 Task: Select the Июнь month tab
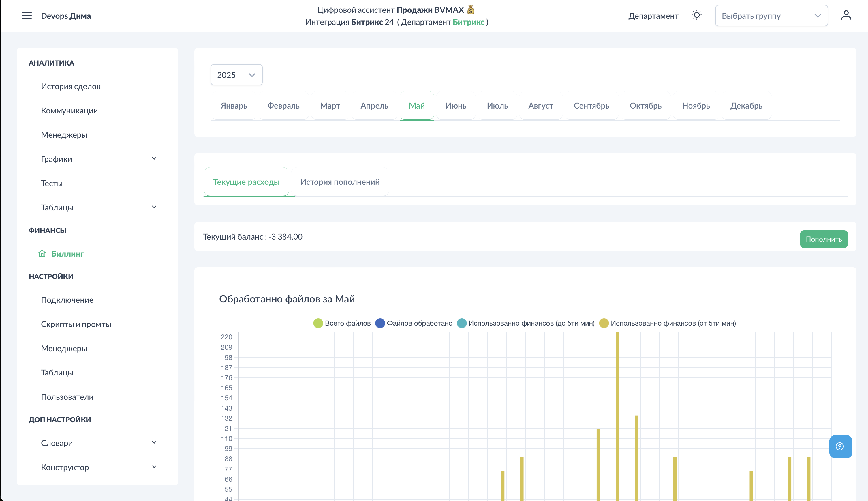[456, 106]
